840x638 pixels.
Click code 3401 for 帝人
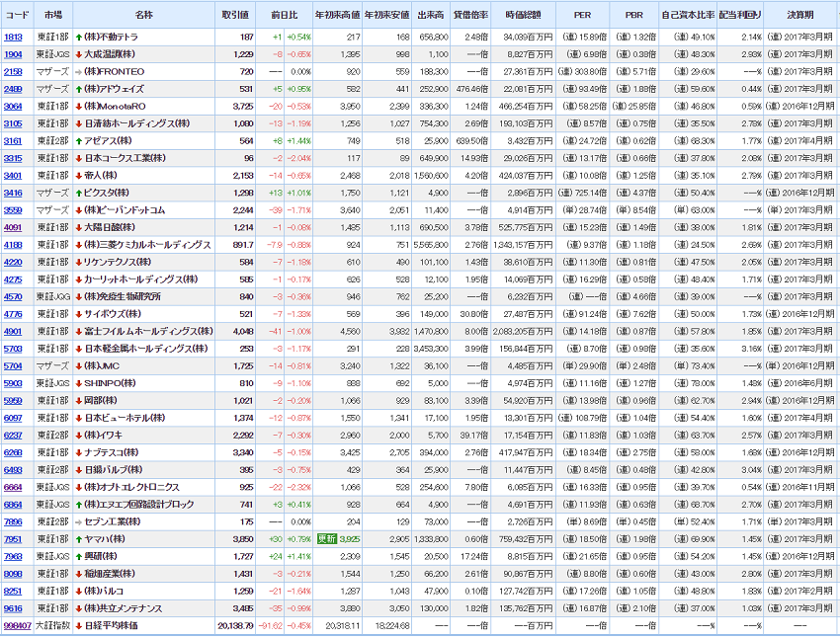click(13, 176)
